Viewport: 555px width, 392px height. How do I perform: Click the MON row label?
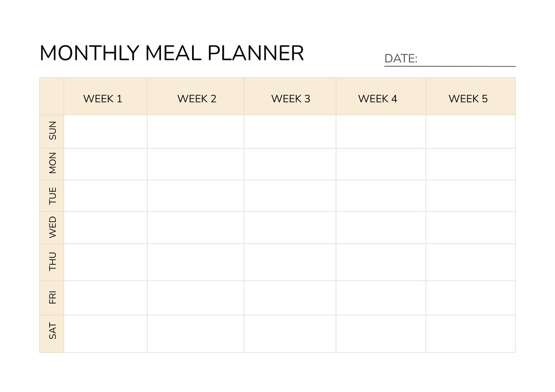[x=53, y=163]
